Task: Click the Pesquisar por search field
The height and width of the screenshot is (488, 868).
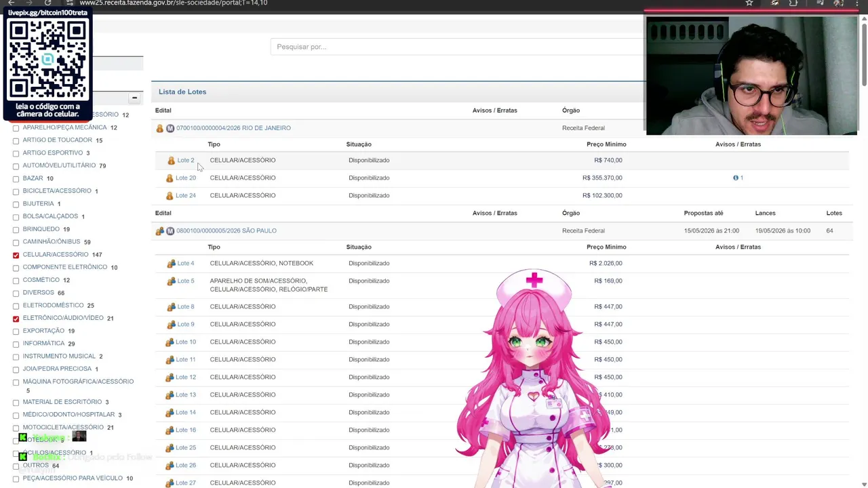Action: [458, 47]
